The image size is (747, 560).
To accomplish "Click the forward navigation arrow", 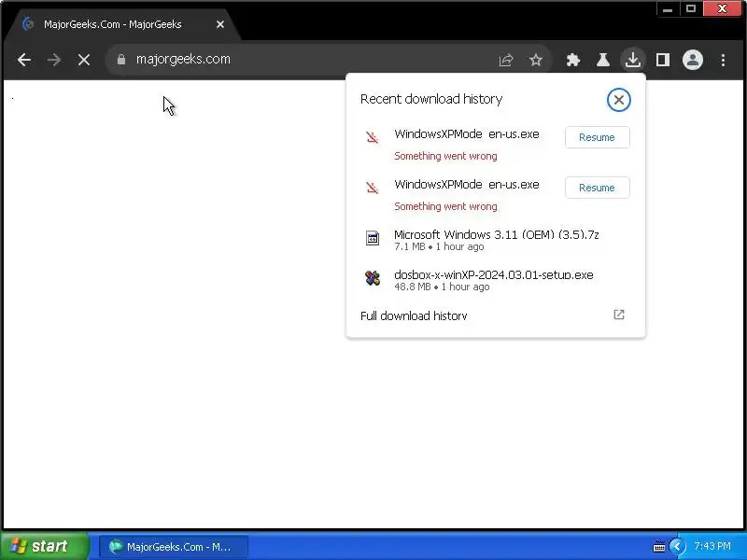I will [x=54, y=60].
